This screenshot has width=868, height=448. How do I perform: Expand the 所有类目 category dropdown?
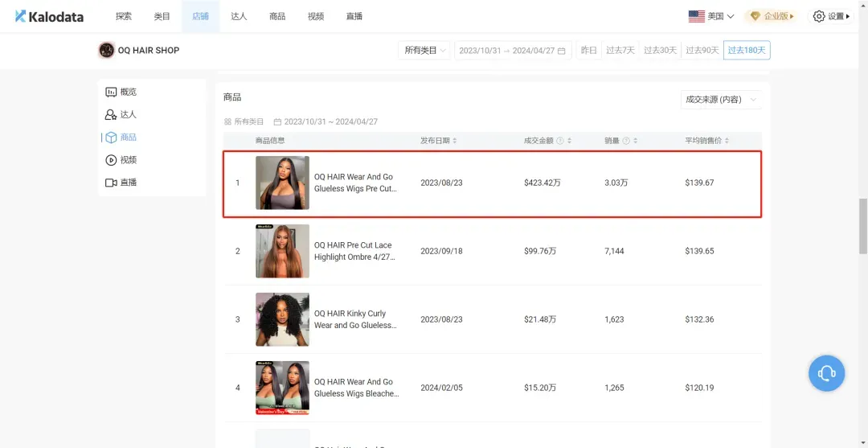coord(424,51)
